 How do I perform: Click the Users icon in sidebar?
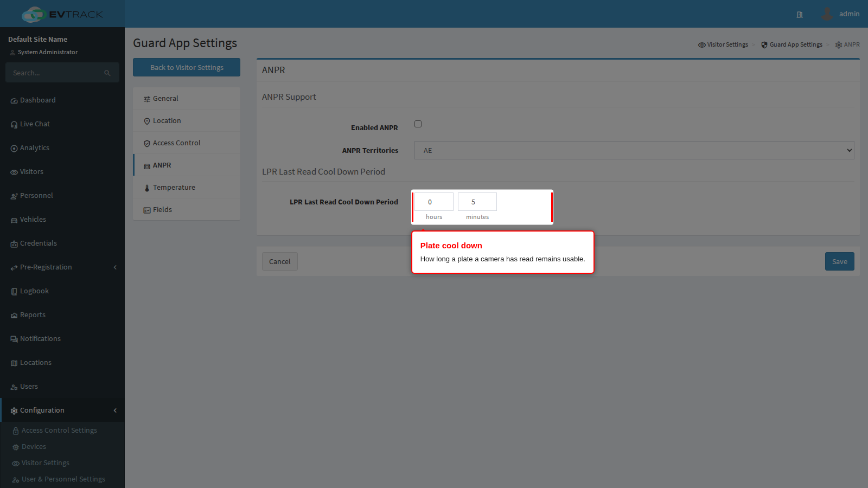[14, 387]
